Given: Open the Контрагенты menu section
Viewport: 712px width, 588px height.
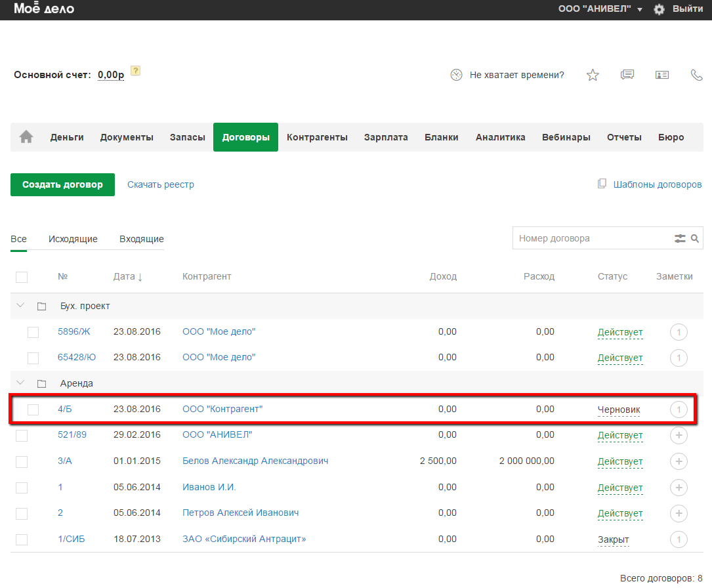Looking at the screenshot, I should tap(317, 137).
